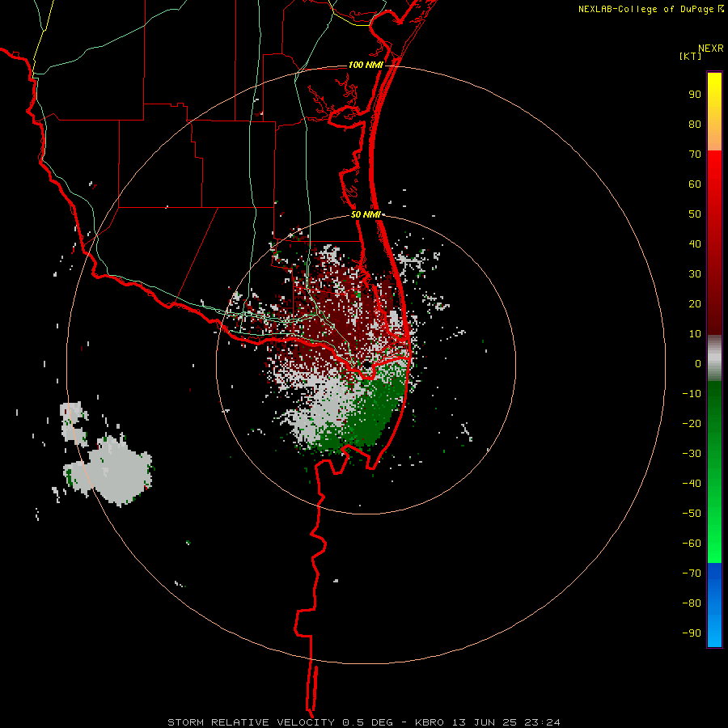
Task: Click the -10 value on the velocity scale
Action: tap(692, 394)
